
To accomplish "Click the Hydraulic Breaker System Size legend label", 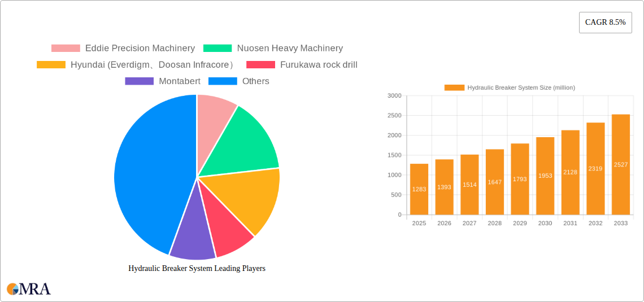I will (521, 87).
